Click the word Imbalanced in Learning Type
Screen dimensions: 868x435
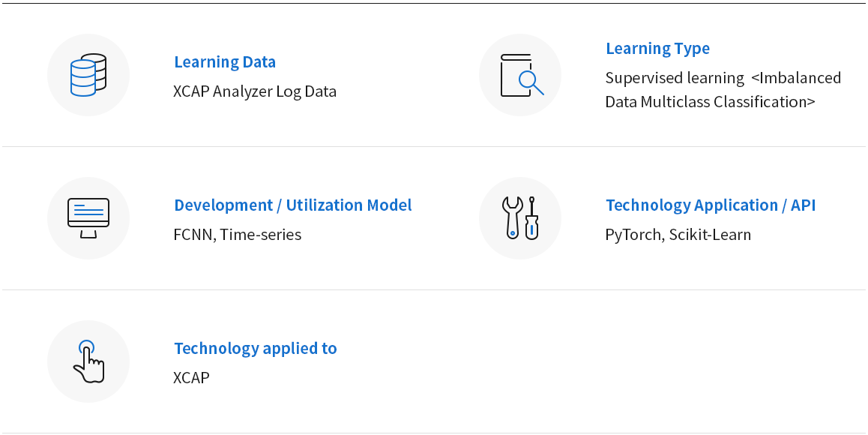point(797,77)
